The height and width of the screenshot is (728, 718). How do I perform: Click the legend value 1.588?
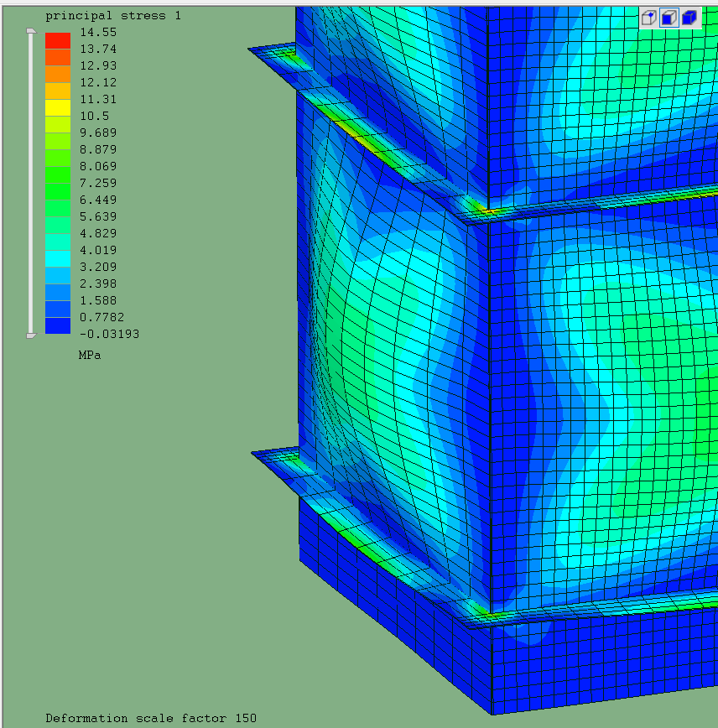(98, 300)
